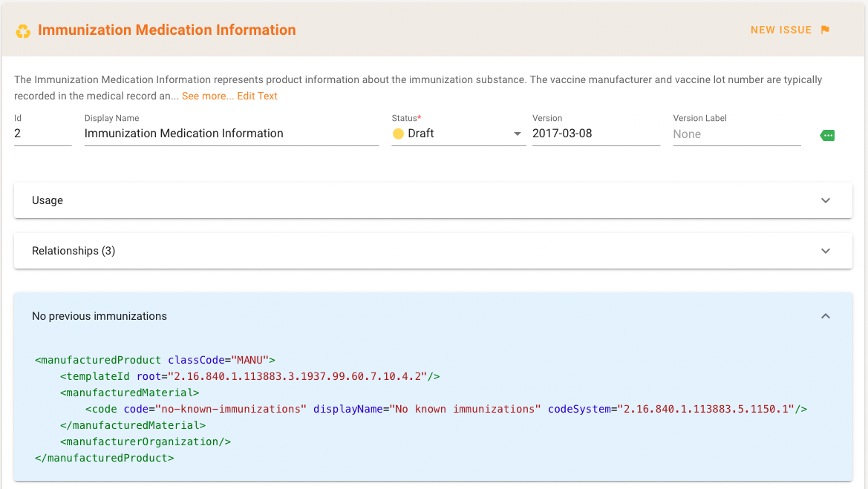Select the Version field showing 2017-03-08
This screenshot has height=489, width=868.
pyautogui.click(x=595, y=134)
